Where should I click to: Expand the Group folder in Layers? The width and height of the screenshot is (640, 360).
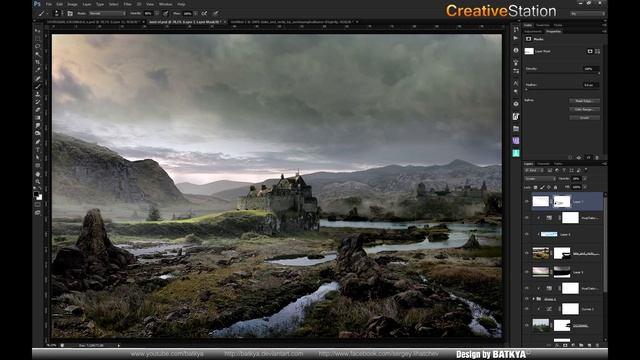[533, 299]
